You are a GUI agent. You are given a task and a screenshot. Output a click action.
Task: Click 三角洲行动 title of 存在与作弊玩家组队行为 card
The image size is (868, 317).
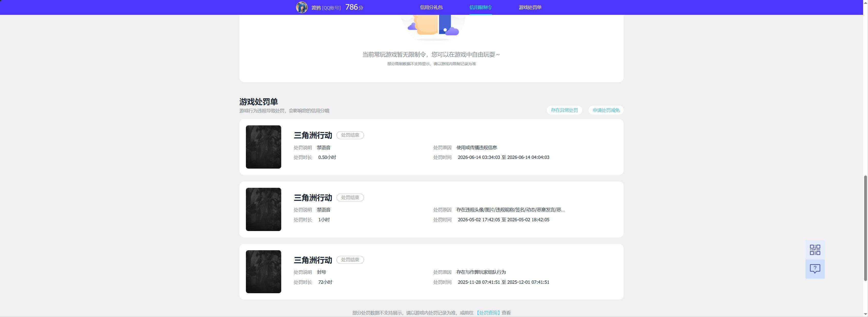coord(313,260)
